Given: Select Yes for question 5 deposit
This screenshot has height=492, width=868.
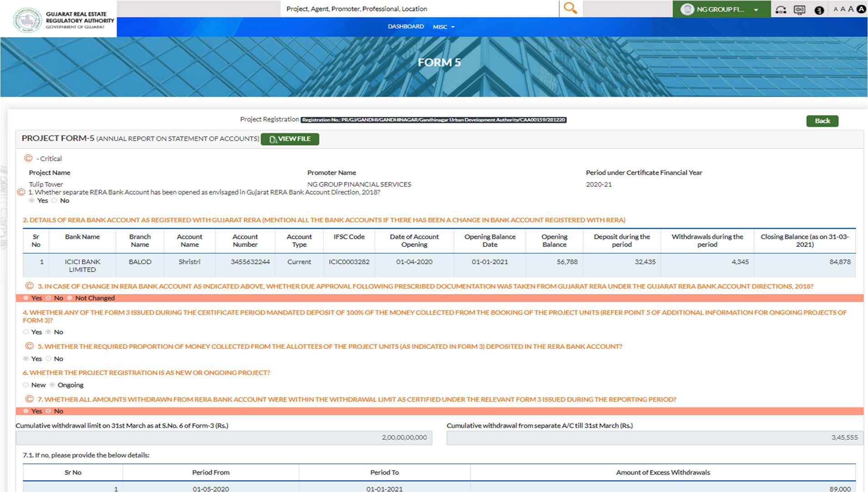Looking at the screenshot, I should click(26, 359).
